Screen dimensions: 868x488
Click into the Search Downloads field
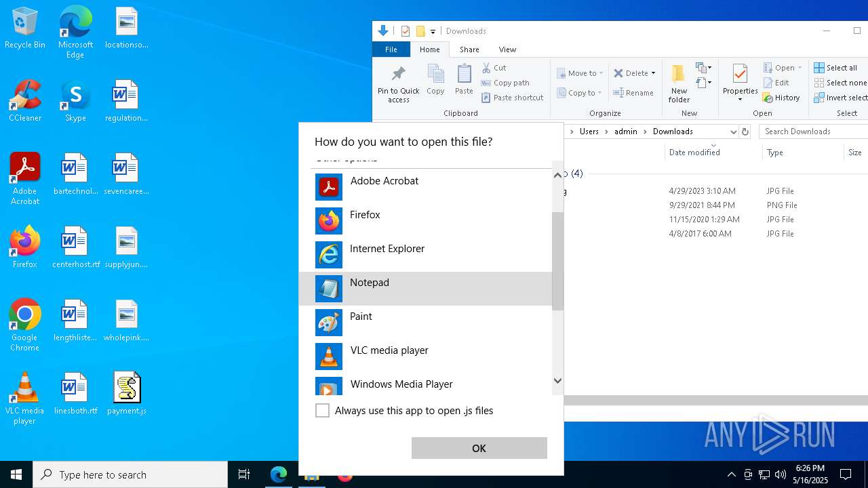coord(814,131)
